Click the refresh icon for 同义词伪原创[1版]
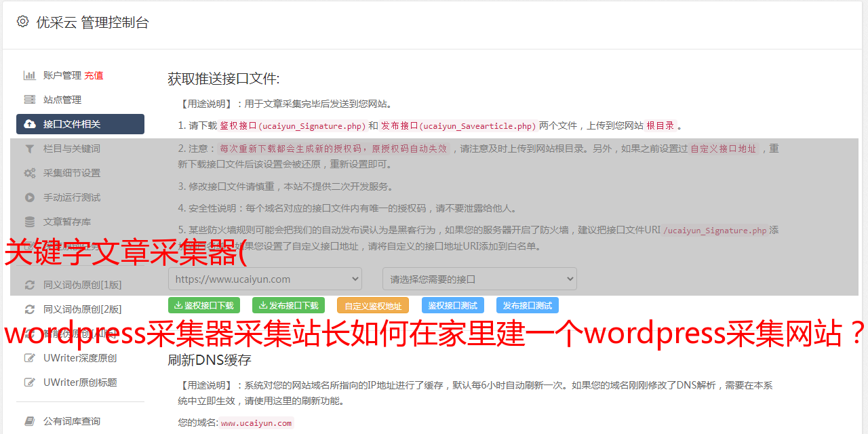 pos(30,285)
